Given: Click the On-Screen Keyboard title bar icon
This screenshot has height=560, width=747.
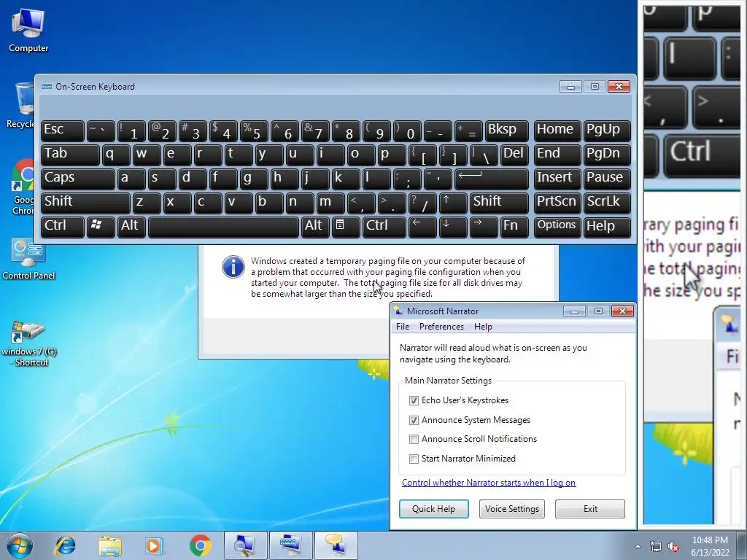Looking at the screenshot, I should pos(47,87).
